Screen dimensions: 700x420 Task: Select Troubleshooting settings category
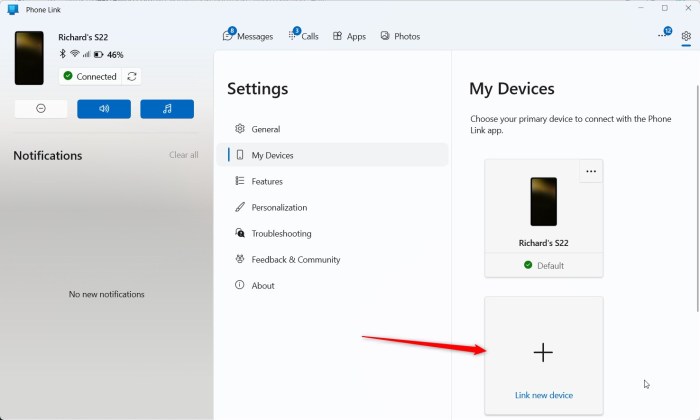pyautogui.click(x=333, y=233)
